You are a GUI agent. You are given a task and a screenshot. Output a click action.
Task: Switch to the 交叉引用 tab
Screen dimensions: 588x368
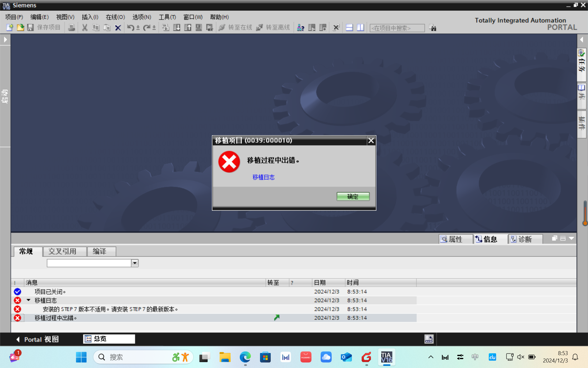pyautogui.click(x=62, y=251)
